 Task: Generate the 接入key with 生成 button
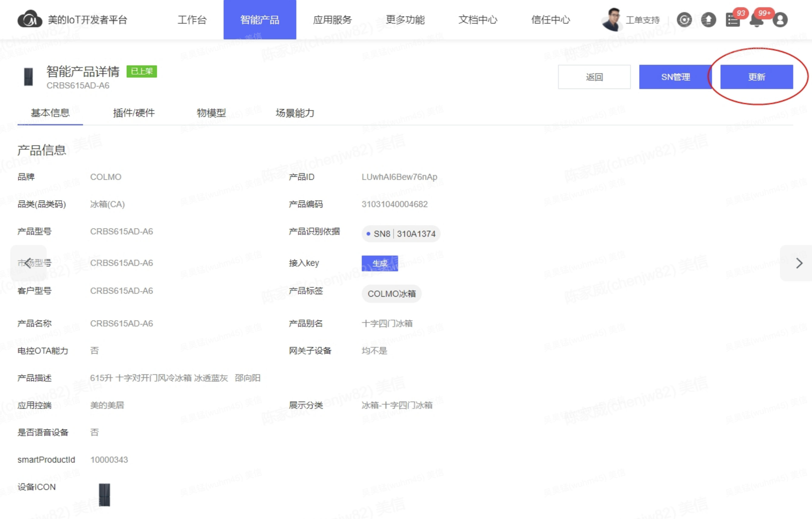click(x=380, y=263)
